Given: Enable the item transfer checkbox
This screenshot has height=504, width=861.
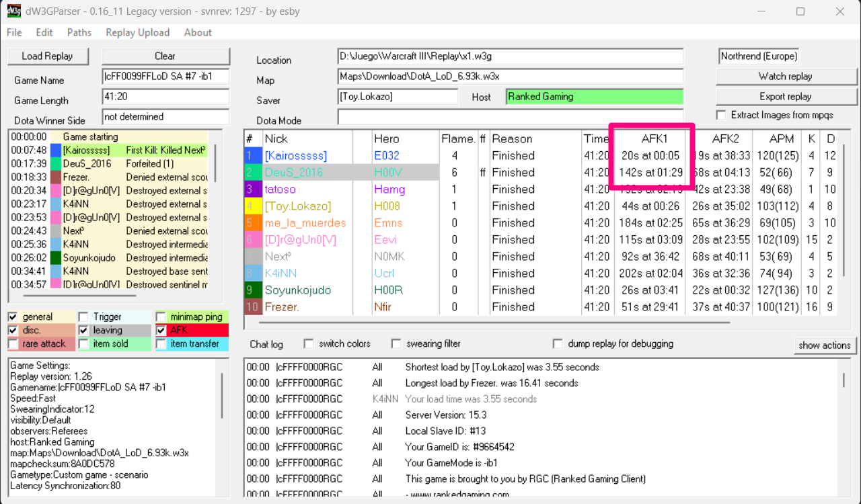Looking at the screenshot, I should (161, 343).
